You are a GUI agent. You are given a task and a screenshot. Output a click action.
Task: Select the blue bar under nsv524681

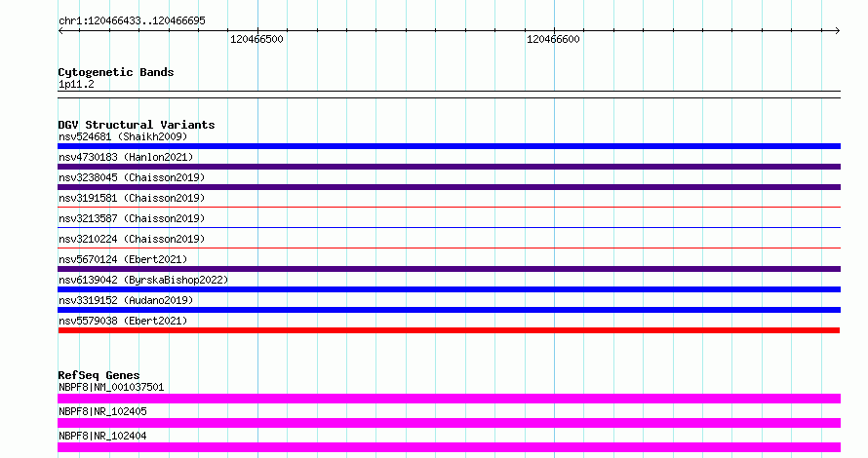coord(449,146)
